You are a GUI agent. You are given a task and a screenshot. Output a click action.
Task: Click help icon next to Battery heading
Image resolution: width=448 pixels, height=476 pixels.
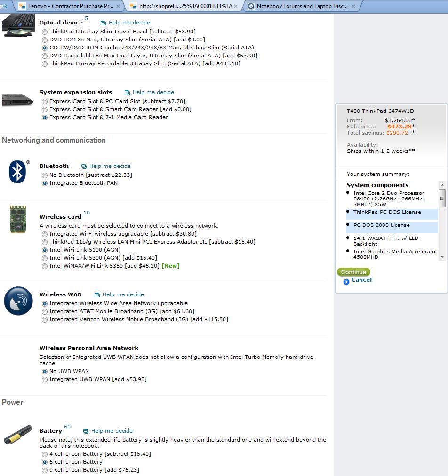coord(86,431)
